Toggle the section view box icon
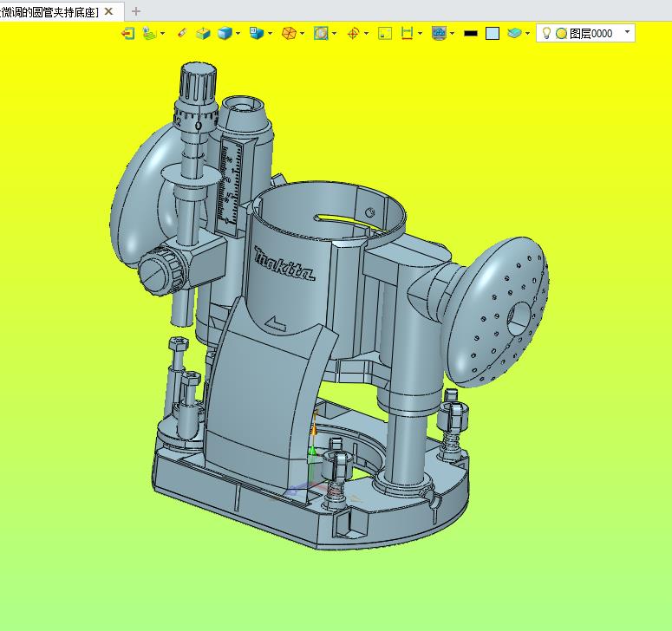 321,34
